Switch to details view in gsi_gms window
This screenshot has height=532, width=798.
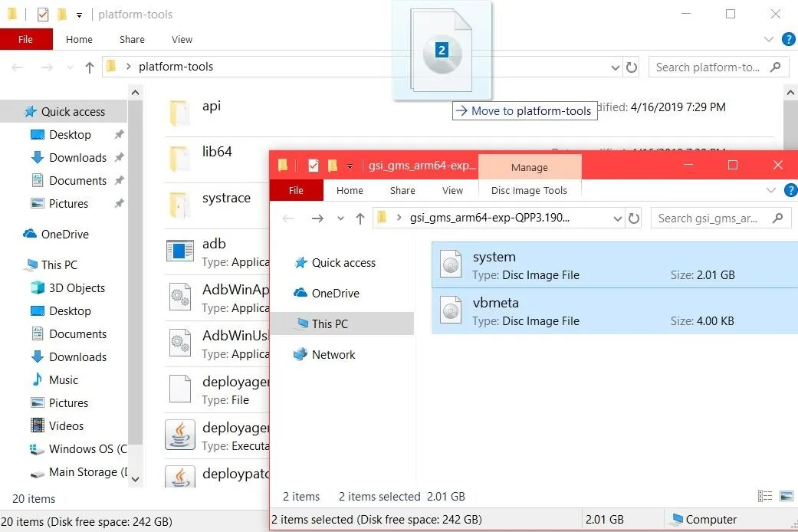(765, 496)
